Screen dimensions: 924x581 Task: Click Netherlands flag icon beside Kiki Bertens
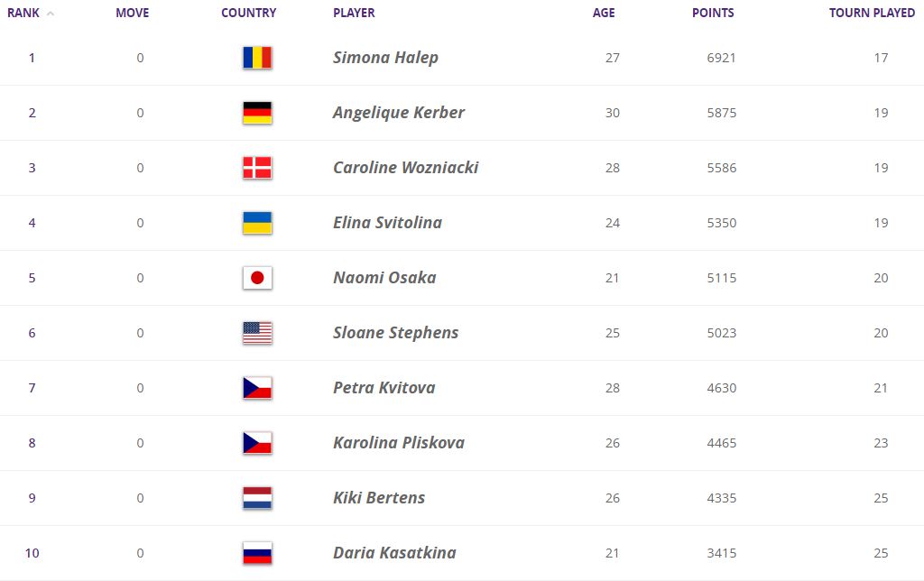[257, 498]
